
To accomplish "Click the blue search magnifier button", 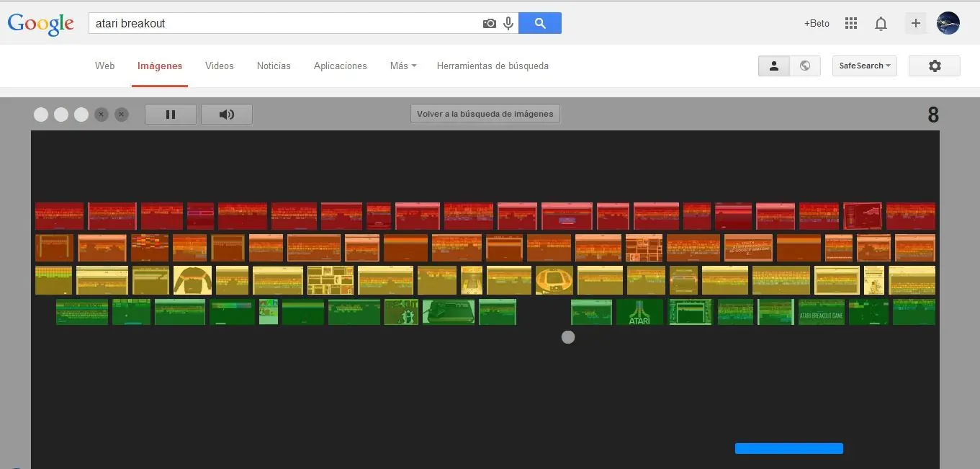I will (x=540, y=23).
